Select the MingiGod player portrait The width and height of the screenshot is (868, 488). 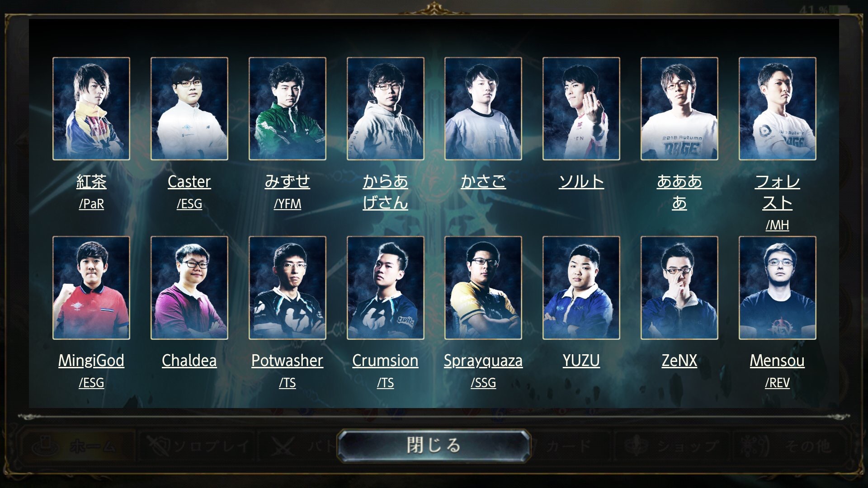pos(91,288)
